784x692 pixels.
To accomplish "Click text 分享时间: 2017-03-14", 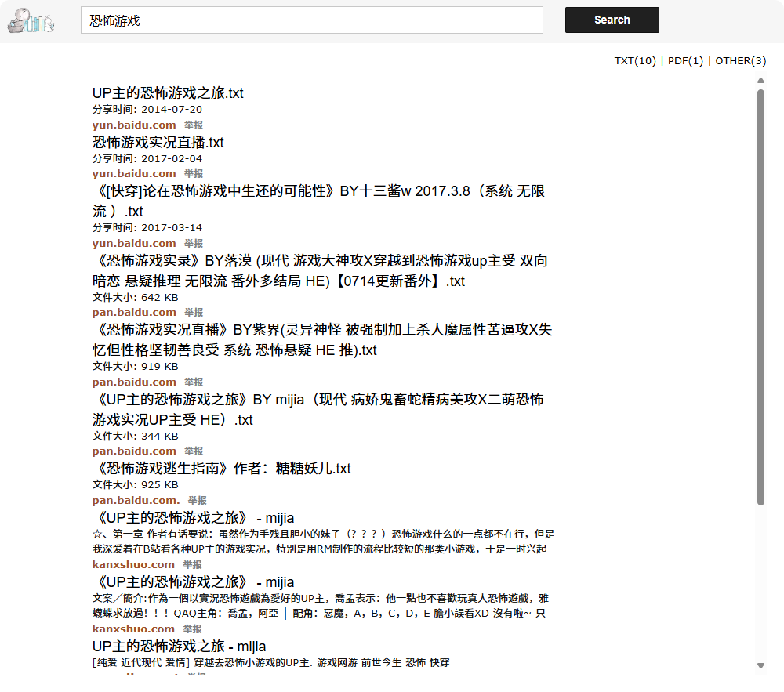I will point(147,228).
